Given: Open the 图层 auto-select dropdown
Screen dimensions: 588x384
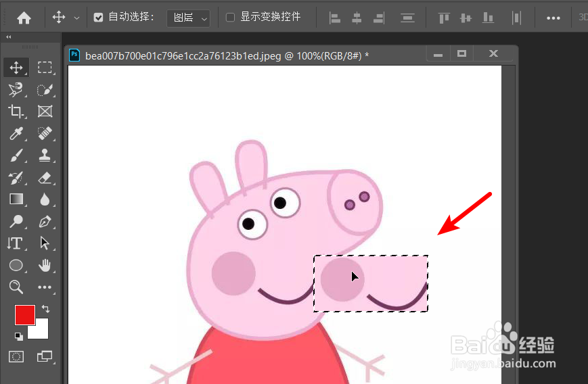Looking at the screenshot, I should click(x=188, y=18).
